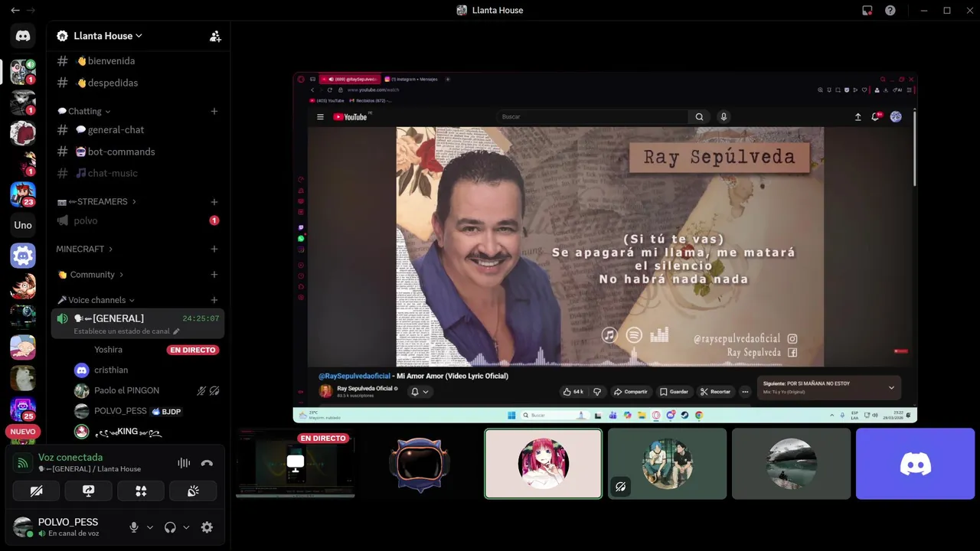980x551 pixels.
Task: Open own profile from POLVO_PESS panel
Action: coord(67,527)
